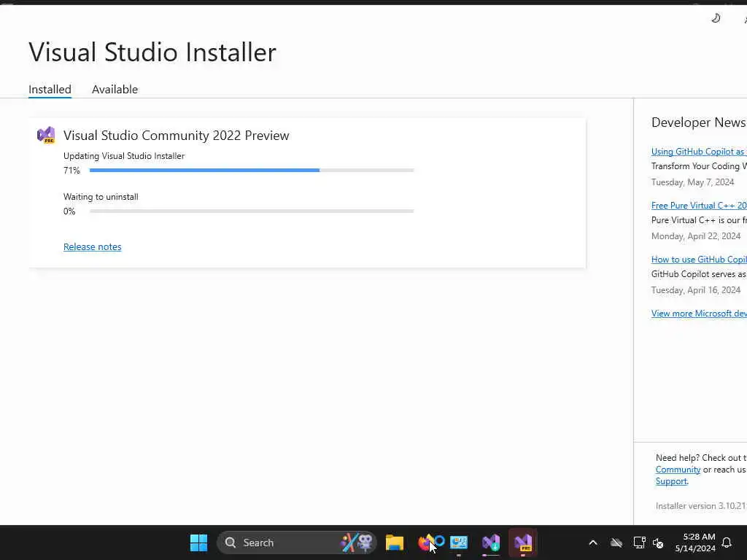The height and width of the screenshot is (560, 747).
Task: Click the Tuesday, May 7, 2024 date
Action: (x=693, y=182)
